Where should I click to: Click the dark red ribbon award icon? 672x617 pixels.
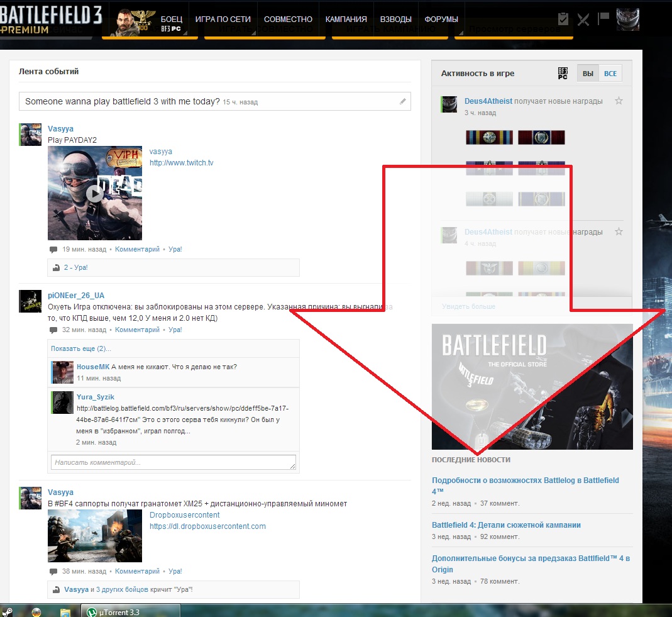coord(541,138)
